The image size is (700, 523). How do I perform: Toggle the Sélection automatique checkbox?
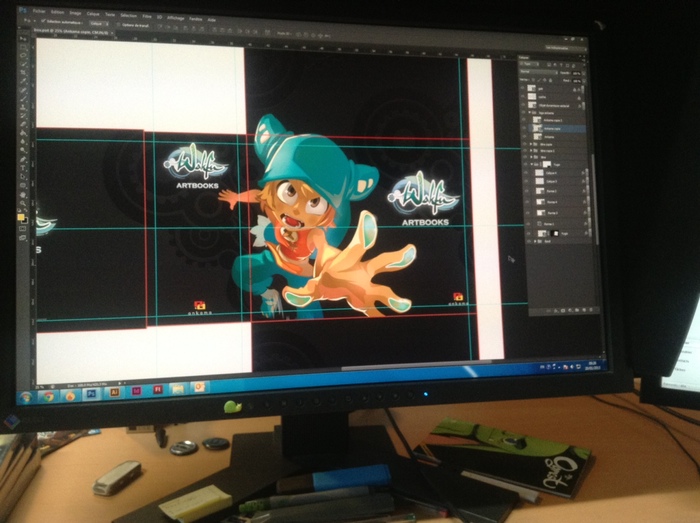(43, 21)
